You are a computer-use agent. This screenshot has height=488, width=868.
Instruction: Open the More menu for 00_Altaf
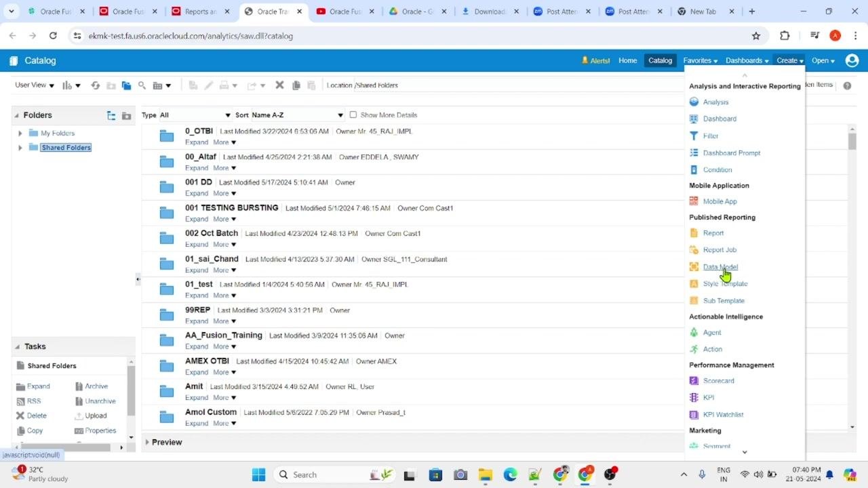pyautogui.click(x=224, y=168)
